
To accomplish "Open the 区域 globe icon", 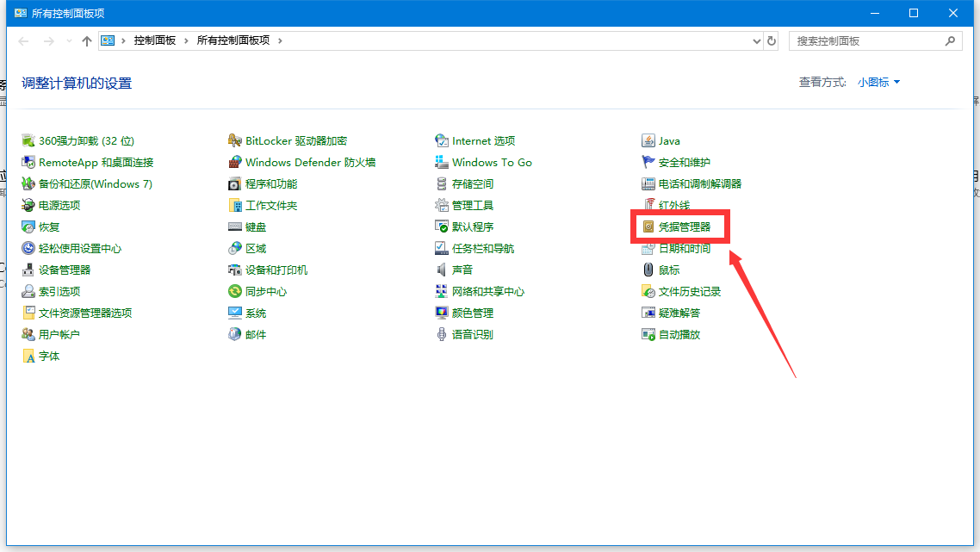I will pyautogui.click(x=235, y=248).
